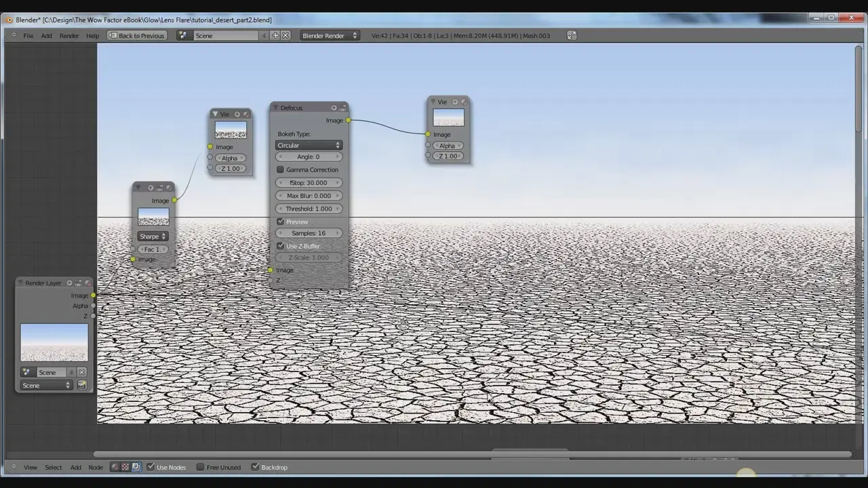Disable the Use Z-Buffer checkbox
Image resolution: width=868 pixels, height=488 pixels.
281,246
